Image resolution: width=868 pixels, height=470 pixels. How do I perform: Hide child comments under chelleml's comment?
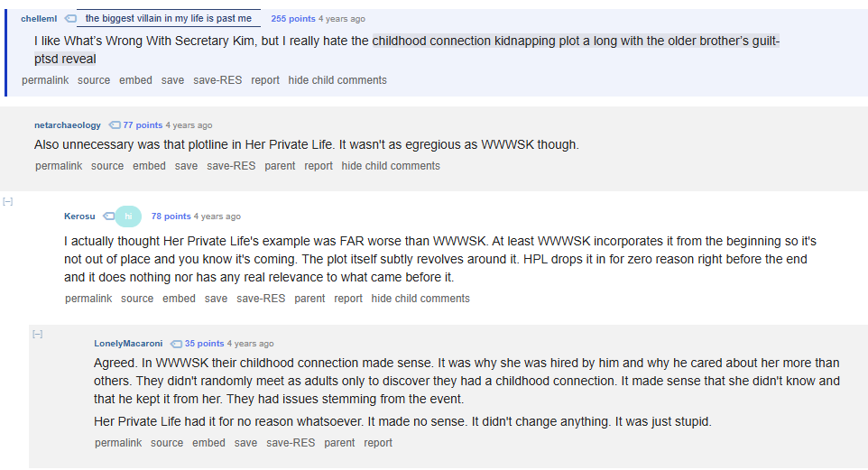point(337,80)
